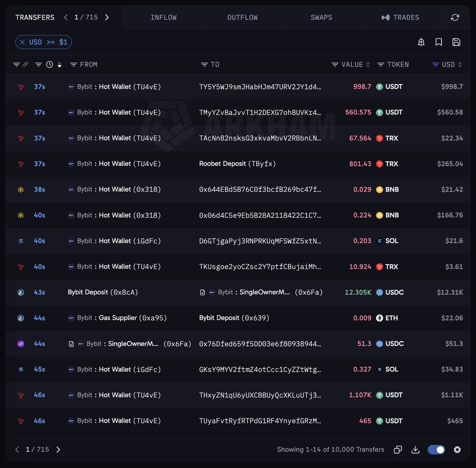Switch to the OUTFLOW tab

pos(242,17)
